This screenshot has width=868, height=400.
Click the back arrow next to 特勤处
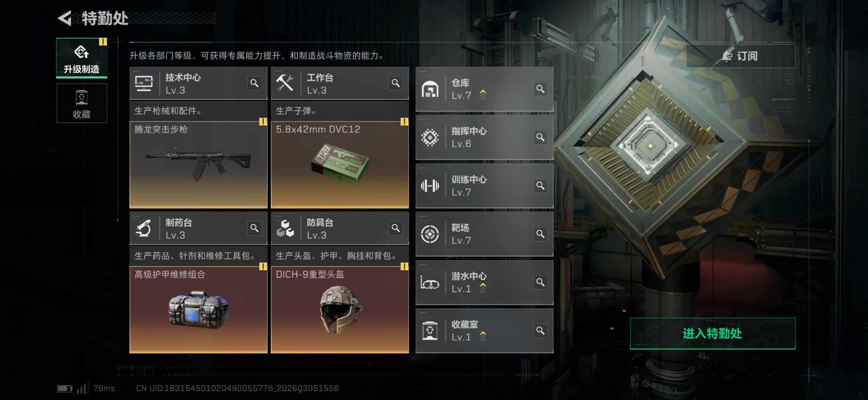pyautogui.click(x=65, y=18)
